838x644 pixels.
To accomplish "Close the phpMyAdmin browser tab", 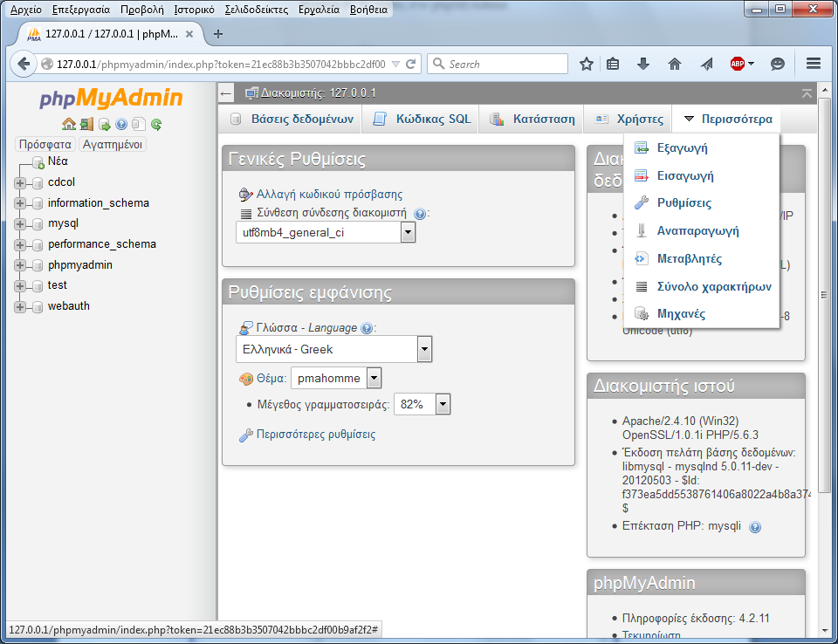I will coord(189,34).
